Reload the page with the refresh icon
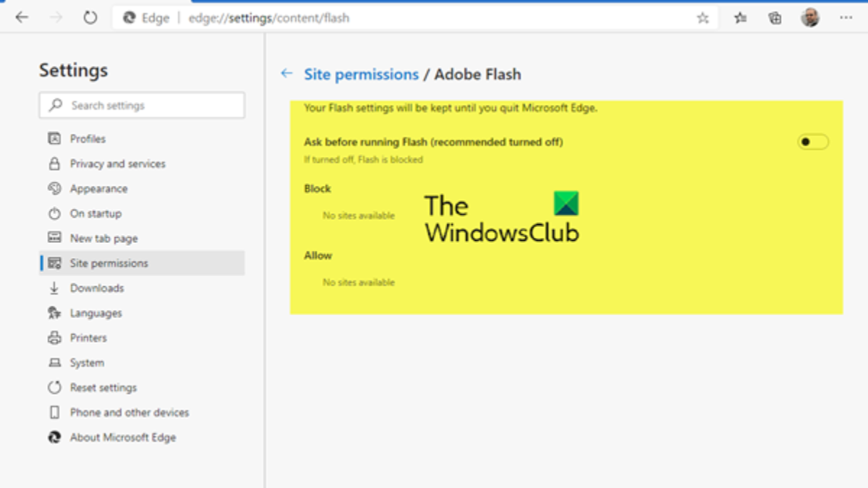Viewport: 868px width, 488px height. (x=90, y=18)
